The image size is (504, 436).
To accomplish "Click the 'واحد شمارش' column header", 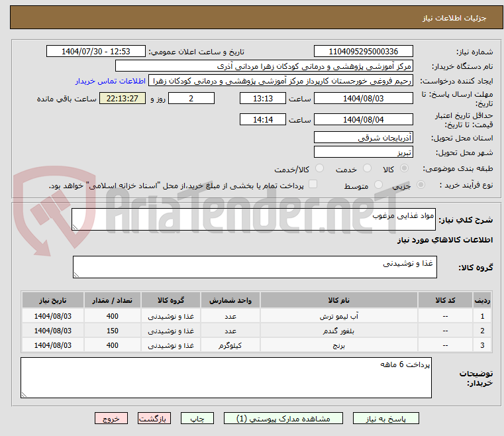I will (230, 300).
